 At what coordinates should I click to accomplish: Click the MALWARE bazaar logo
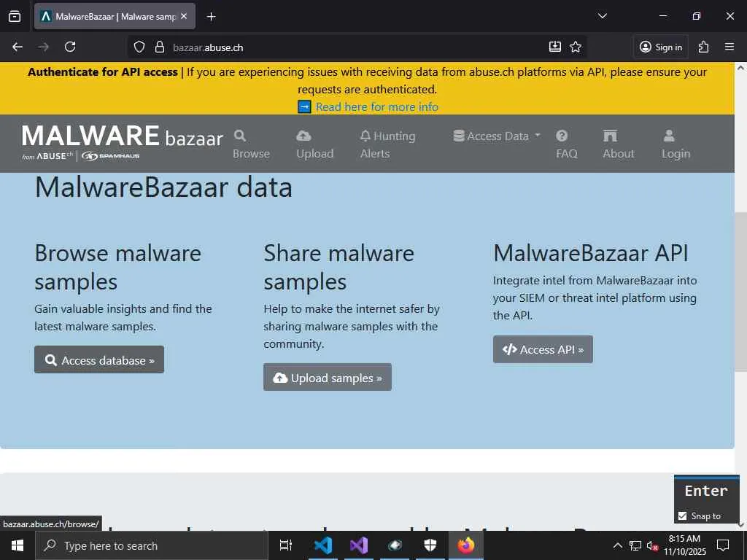point(123,142)
